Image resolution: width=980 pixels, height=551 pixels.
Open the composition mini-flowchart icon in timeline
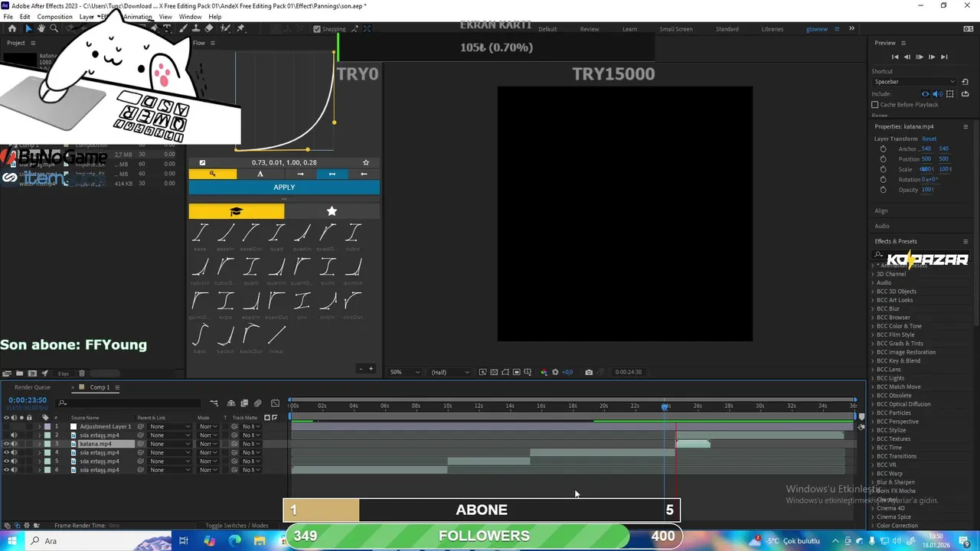click(x=214, y=403)
